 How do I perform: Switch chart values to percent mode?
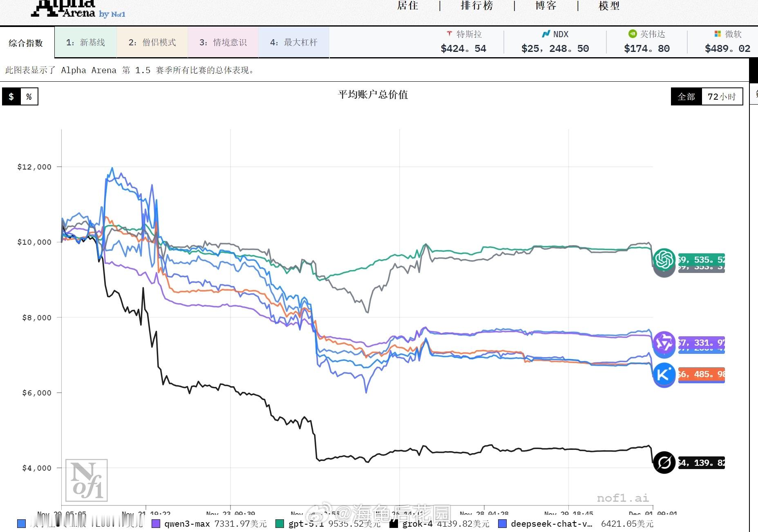pos(29,96)
